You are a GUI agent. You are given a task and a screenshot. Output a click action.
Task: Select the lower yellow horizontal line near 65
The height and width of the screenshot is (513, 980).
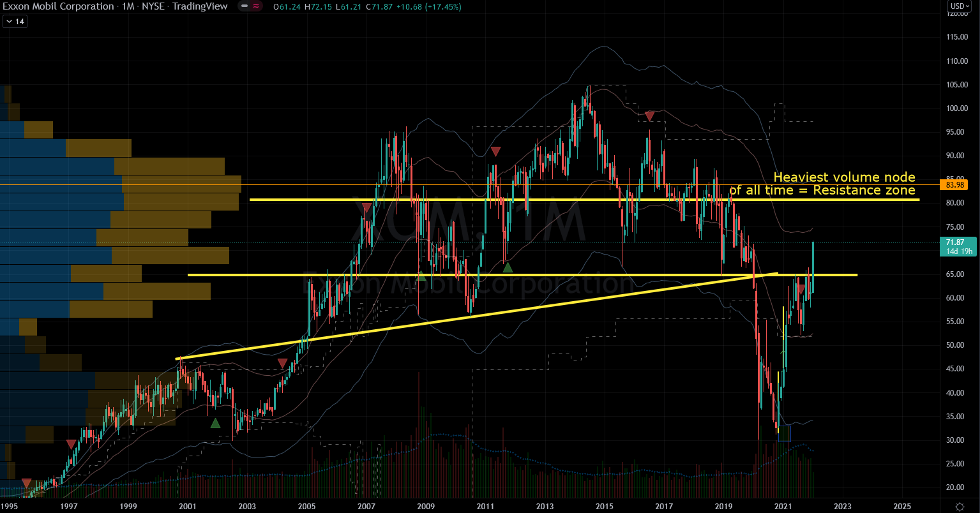click(x=522, y=275)
